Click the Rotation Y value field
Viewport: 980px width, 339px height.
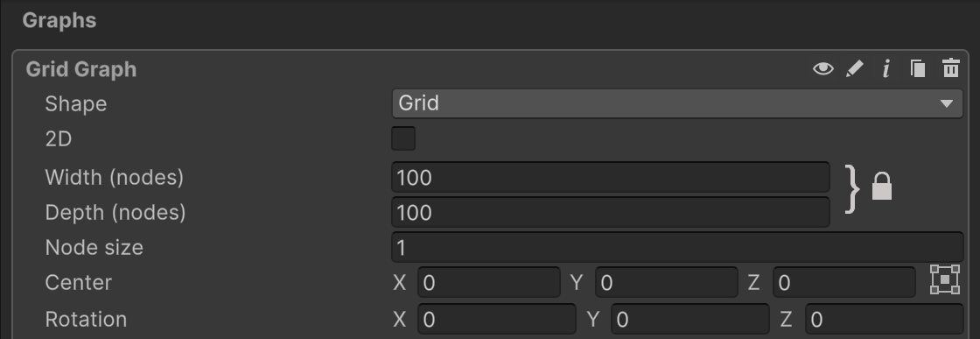pos(690,320)
